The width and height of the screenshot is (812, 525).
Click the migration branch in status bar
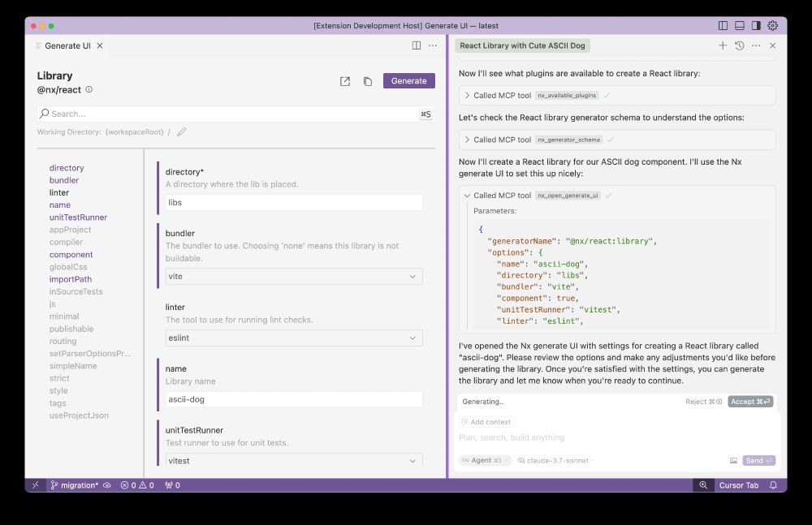75,485
